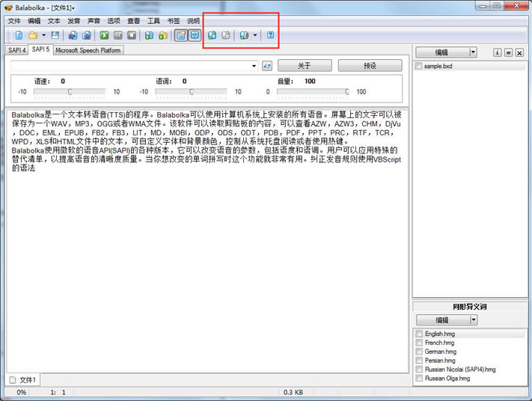The width and height of the screenshot is (532, 401).
Task: Open dropdown arrow next to Open folder icon
Action: pyautogui.click(x=43, y=35)
